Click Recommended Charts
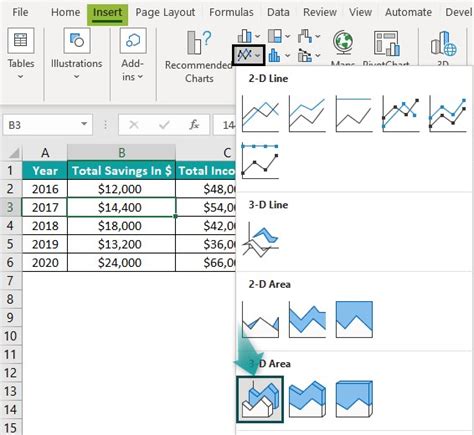The height and width of the screenshot is (435, 474). click(199, 57)
